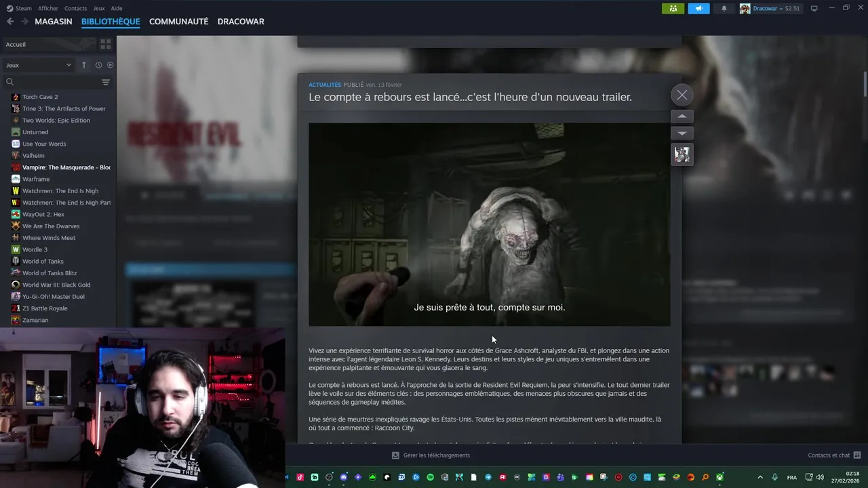Open Contacts et chat panel
Screen dimensions: 868x488
[x=834, y=455]
